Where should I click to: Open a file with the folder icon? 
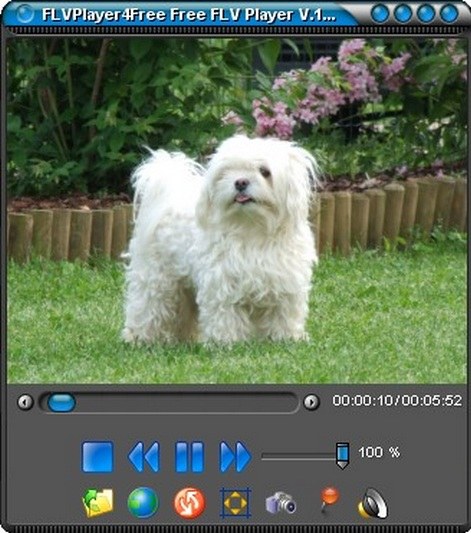click(99, 503)
